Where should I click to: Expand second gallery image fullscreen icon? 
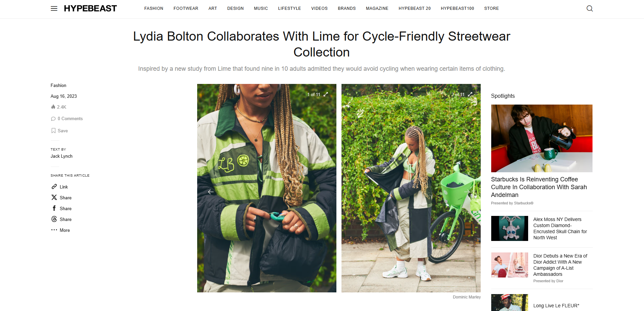tap(470, 94)
